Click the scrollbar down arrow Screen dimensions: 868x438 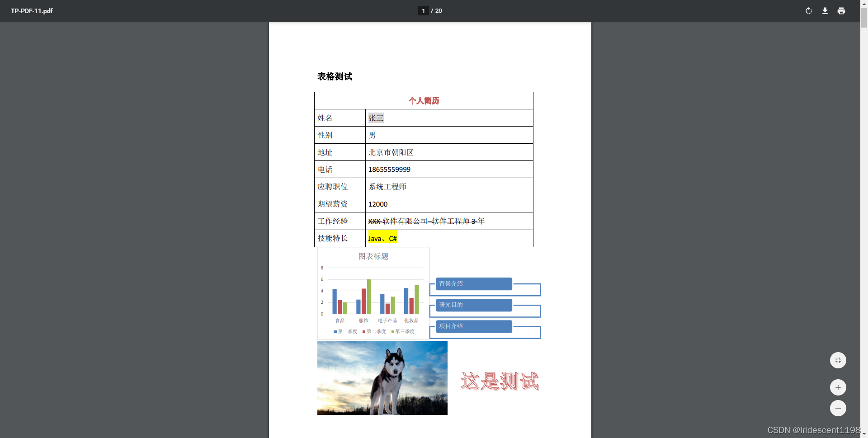[x=864, y=434]
